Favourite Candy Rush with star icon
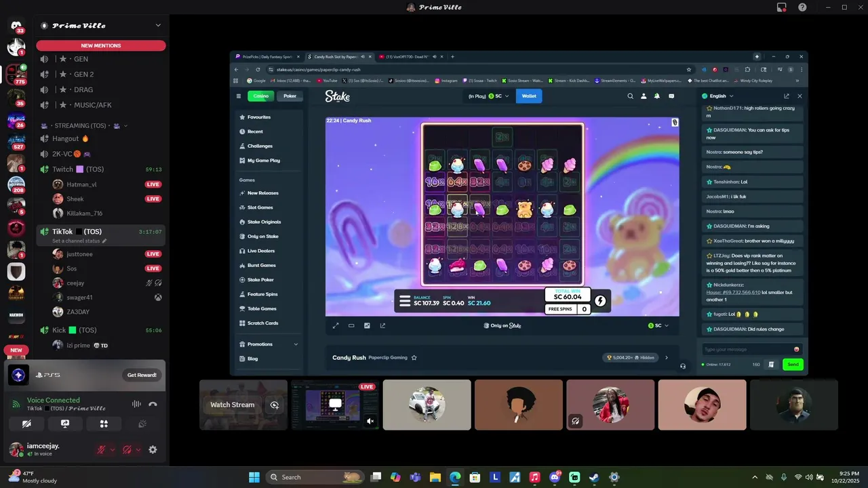 point(414,357)
